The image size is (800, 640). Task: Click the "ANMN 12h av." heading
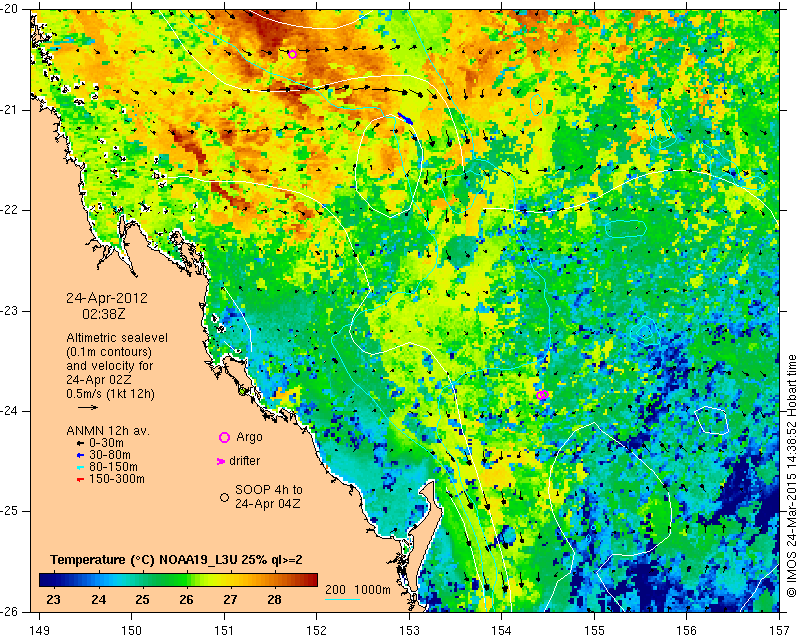coord(108,431)
